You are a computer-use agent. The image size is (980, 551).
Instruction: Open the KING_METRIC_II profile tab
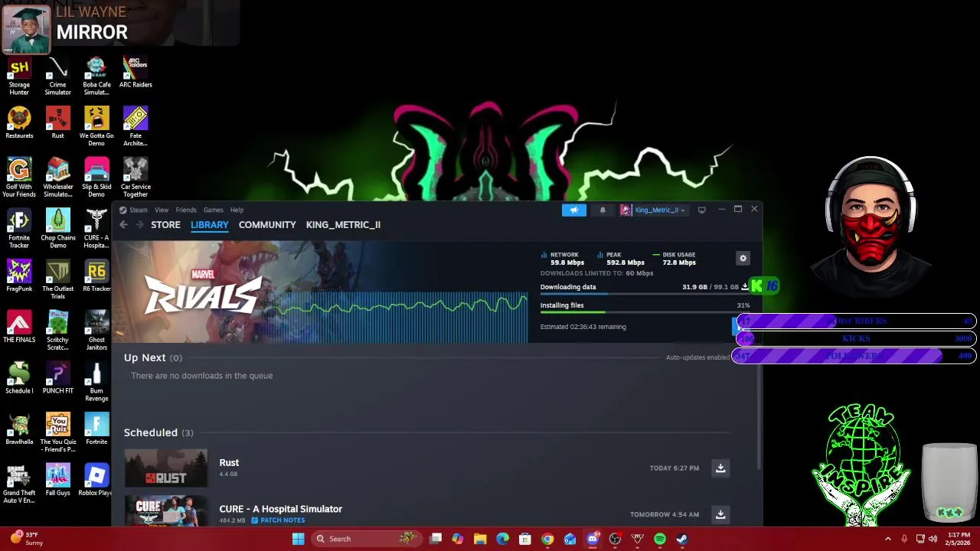tap(343, 225)
